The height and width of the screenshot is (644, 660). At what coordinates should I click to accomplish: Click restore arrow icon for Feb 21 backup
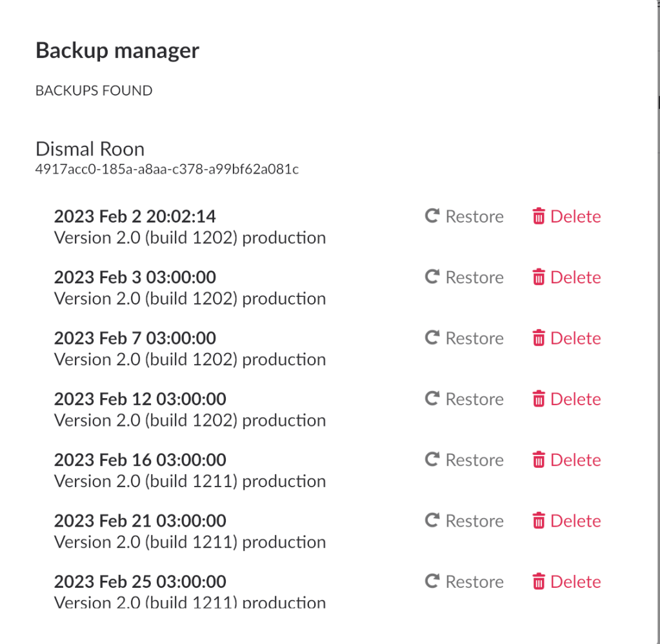pyautogui.click(x=432, y=521)
